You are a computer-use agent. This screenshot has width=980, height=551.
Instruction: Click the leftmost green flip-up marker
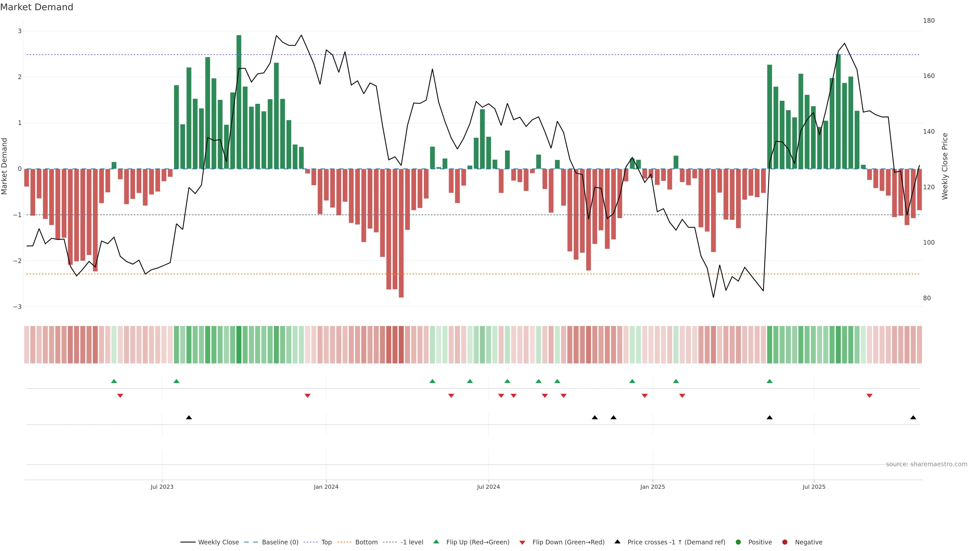114,381
